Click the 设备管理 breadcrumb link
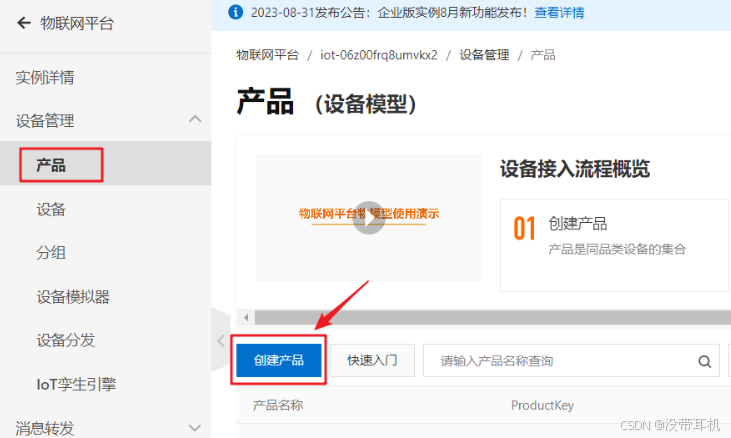Image resolution: width=731 pixels, height=438 pixels. coord(484,55)
